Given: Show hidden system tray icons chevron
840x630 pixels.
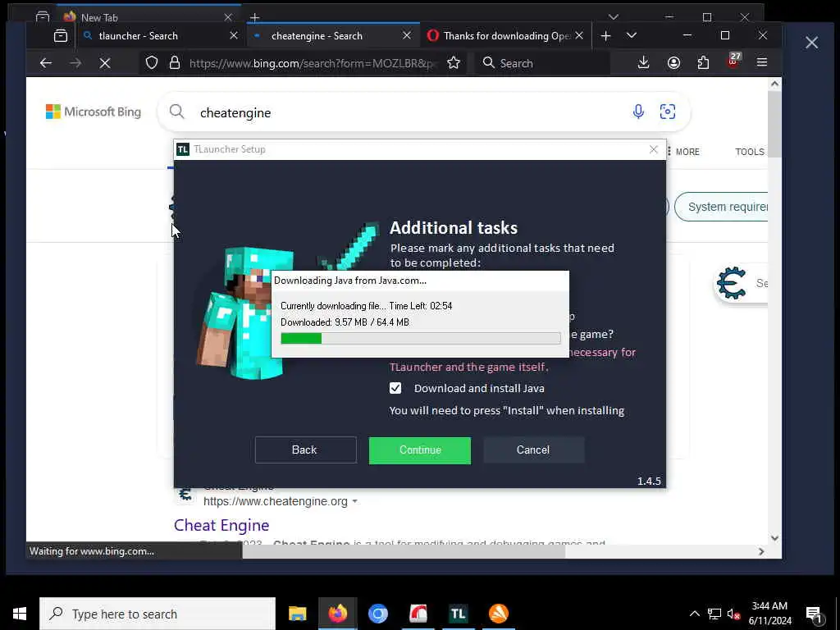Looking at the screenshot, I should 694,614.
